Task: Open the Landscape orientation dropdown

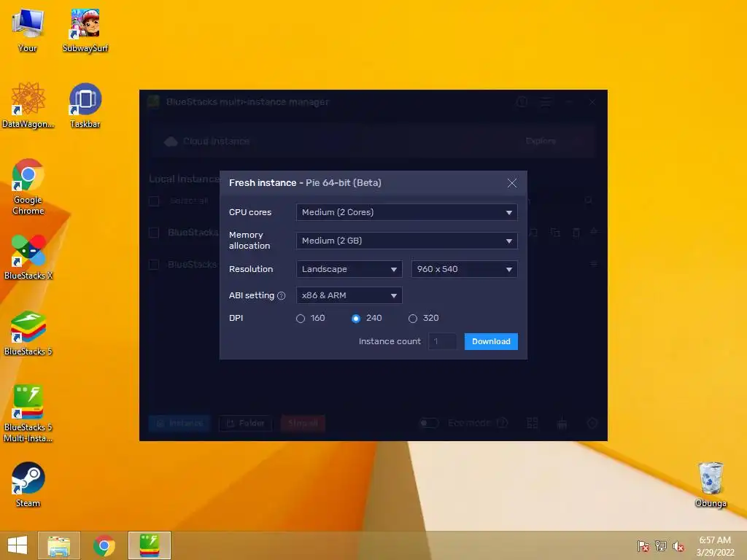Action: [x=349, y=269]
